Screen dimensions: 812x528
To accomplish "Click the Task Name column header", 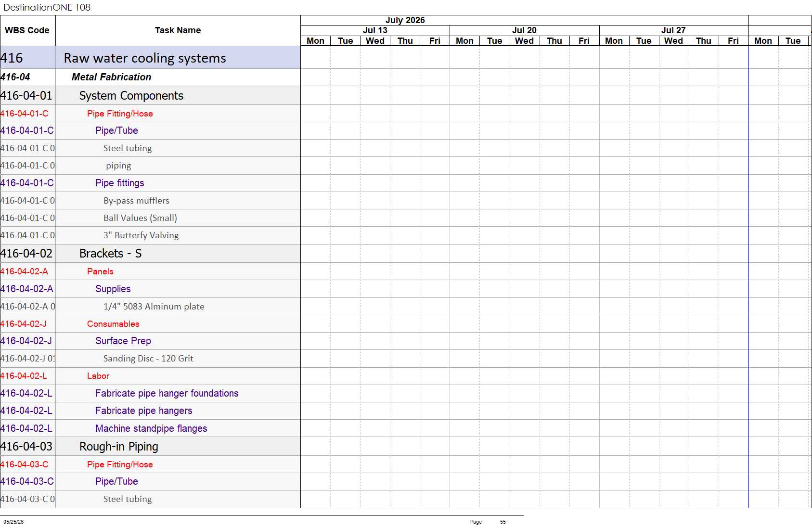I will pos(178,30).
